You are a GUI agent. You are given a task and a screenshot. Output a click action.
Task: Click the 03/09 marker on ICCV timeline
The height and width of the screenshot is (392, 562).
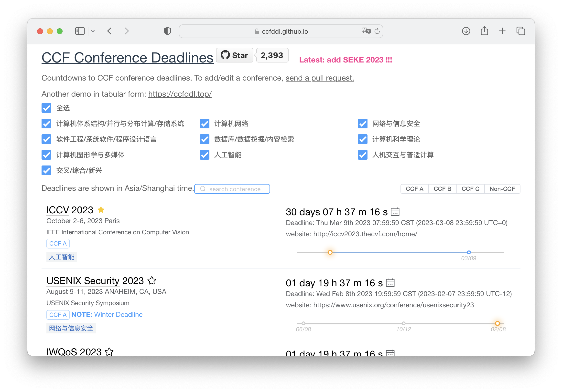pos(468,252)
